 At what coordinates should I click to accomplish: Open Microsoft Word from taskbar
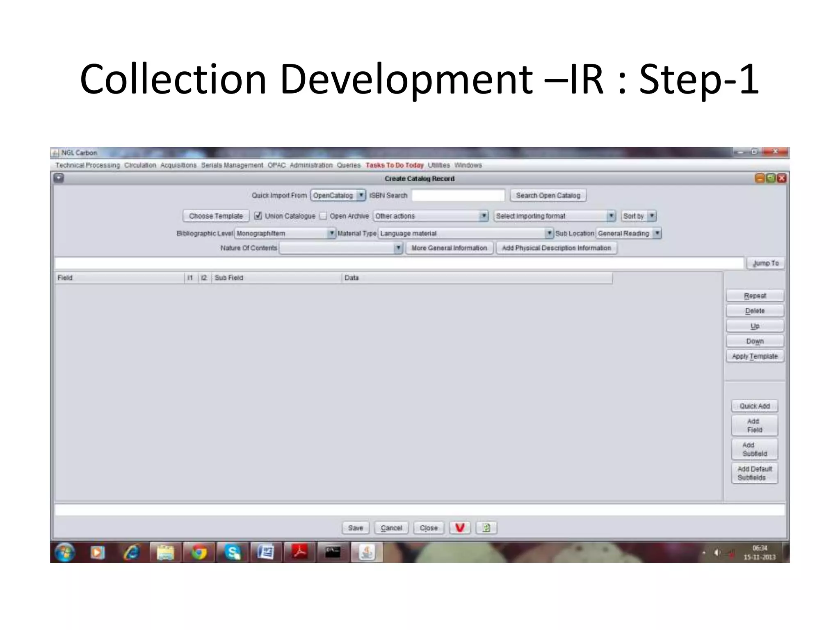tap(266, 552)
